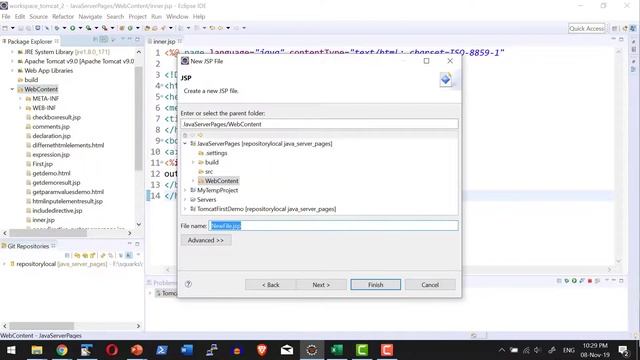Click the Eclipse icon in taskbar
Screen dimensions: 640x360
click(x=312, y=350)
